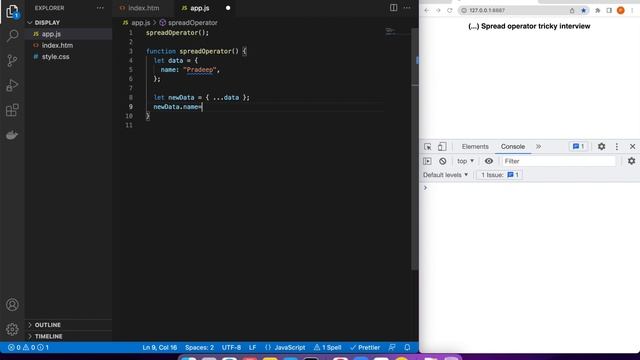Open the Run and Debug view
640x360 pixels.
pyautogui.click(x=12, y=85)
